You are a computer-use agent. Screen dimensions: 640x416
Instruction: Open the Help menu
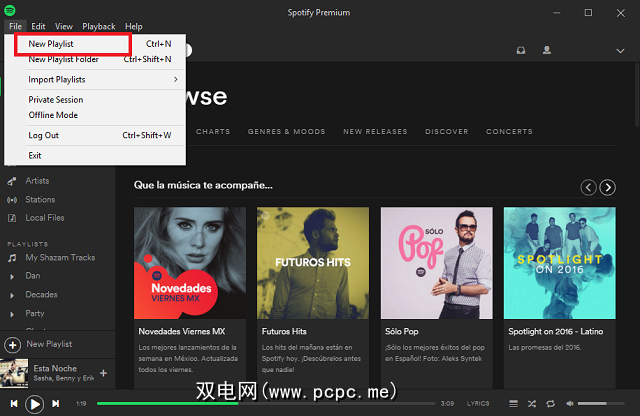click(133, 27)
